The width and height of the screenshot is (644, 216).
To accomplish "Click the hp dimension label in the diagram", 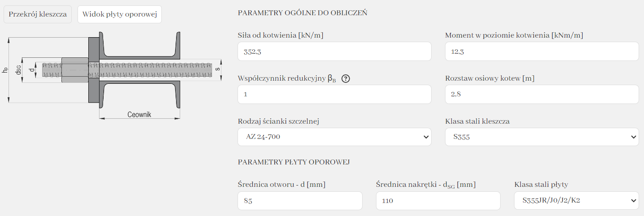I will coord(5,70).
